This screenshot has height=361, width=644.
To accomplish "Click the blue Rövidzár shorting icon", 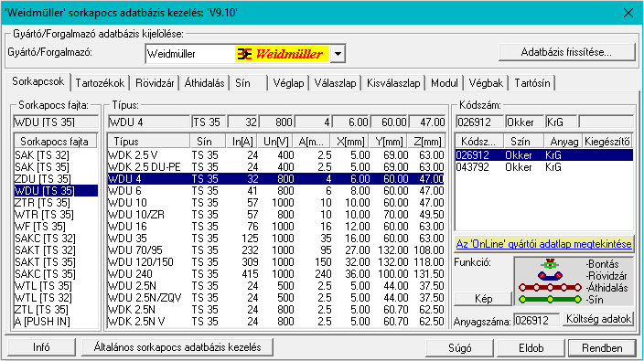I will 550,276.
